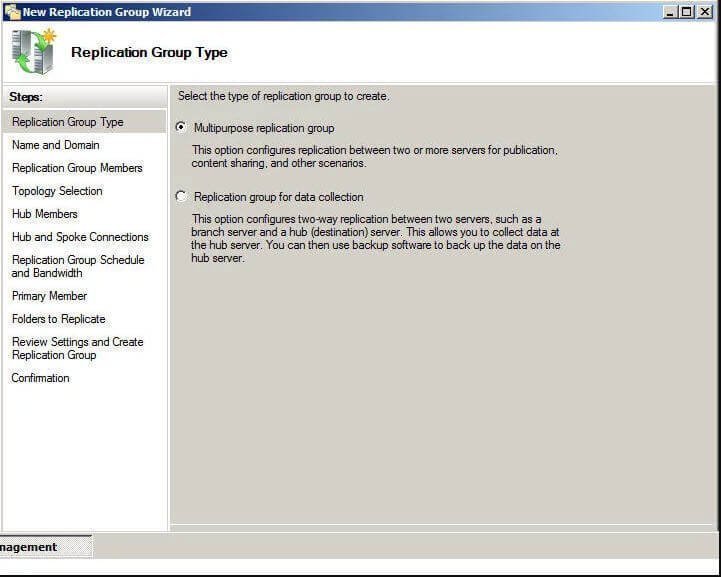Select the Hub and Spoke Connections step
This screenshot has width=721, height=577.
click(80, 237)
